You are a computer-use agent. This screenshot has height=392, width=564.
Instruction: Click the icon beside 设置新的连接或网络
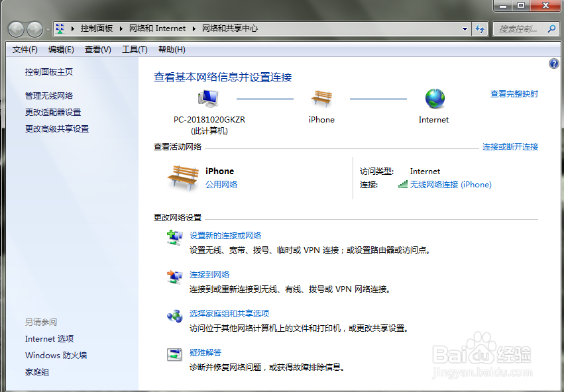175,238
